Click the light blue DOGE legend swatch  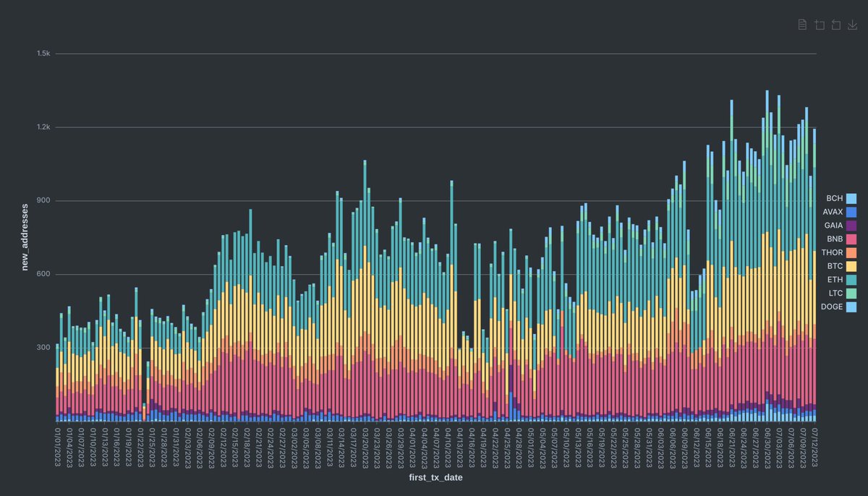851,307
